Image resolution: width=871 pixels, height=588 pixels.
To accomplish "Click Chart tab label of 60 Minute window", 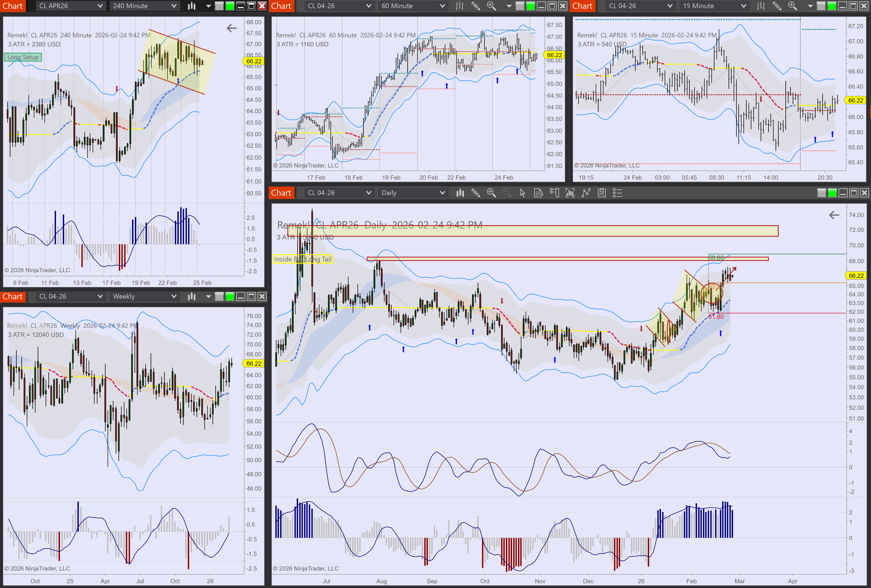I will tap(281, 6).
